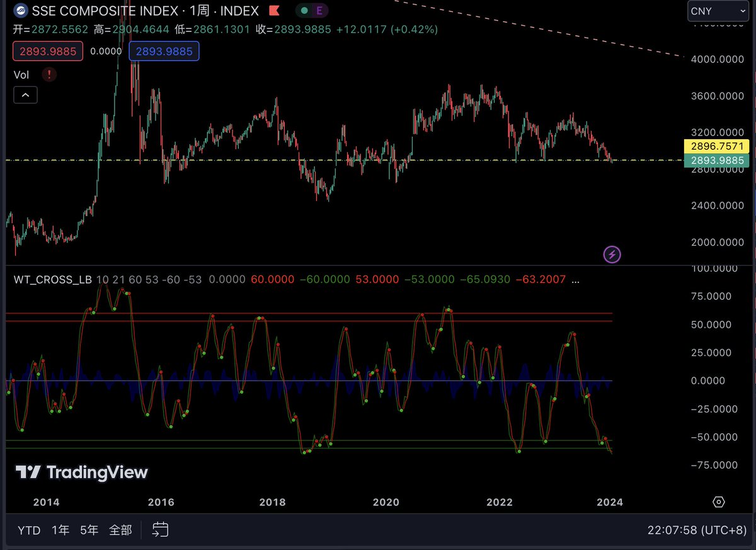Select the 1年 time range
The width and height of the screenshot is (756, 550).
click(x=60, y=530)
